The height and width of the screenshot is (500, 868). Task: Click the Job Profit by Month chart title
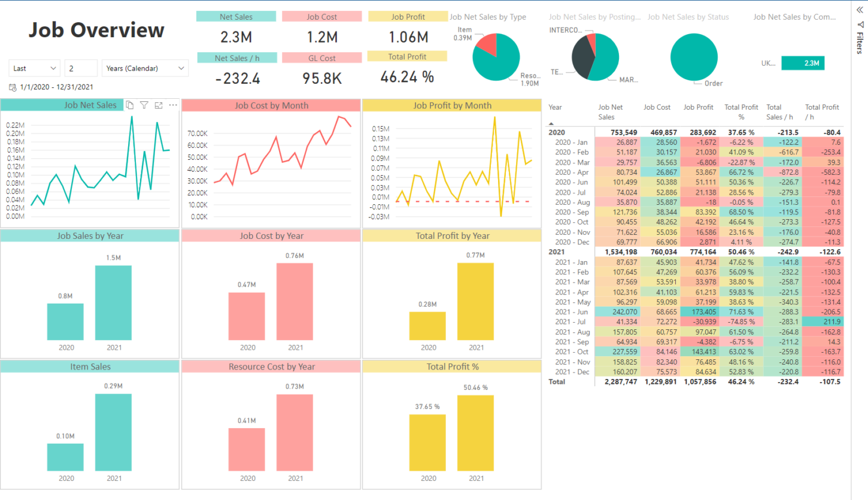pos(452,105)
